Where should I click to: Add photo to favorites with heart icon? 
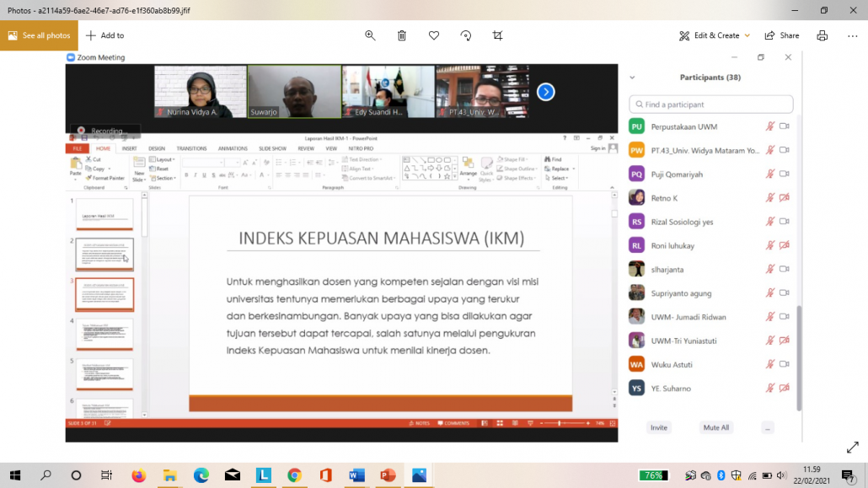[x=434, y=35]
